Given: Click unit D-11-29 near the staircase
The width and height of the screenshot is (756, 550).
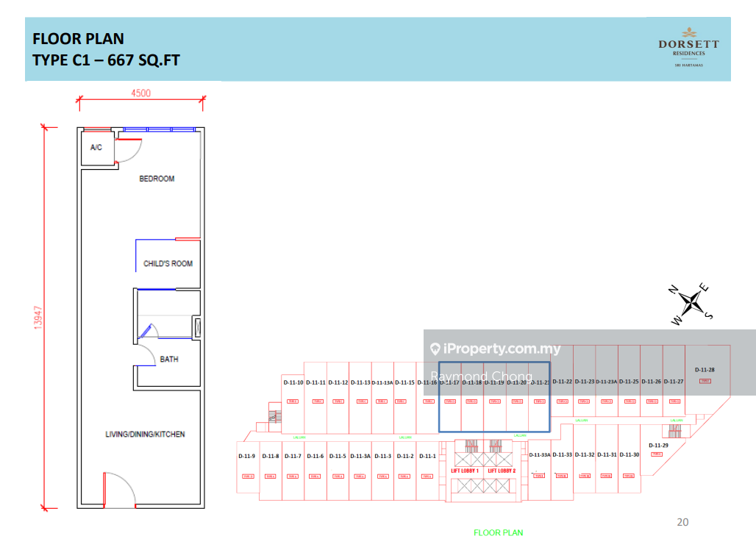Looking at the screenshot, I should pyautogui.click(x=658, y=446).
